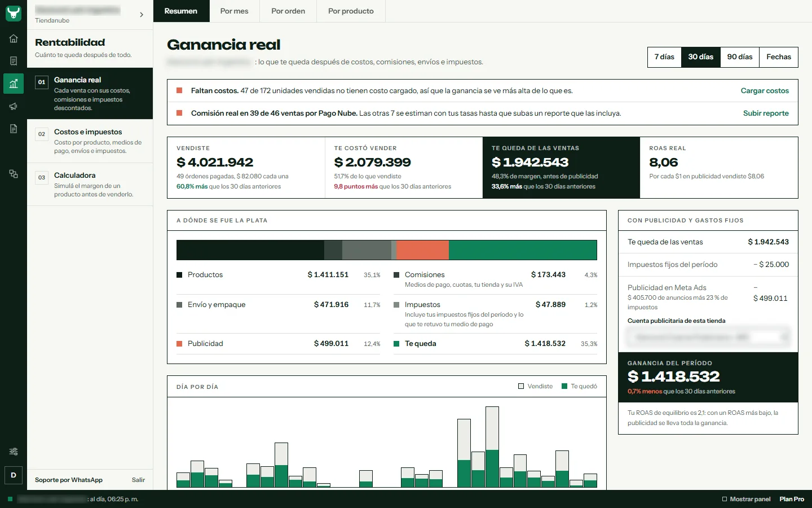Viewport: 812px width, 508px height.
Task: Click the Te costó vender card
Action: tap(404, 168)
